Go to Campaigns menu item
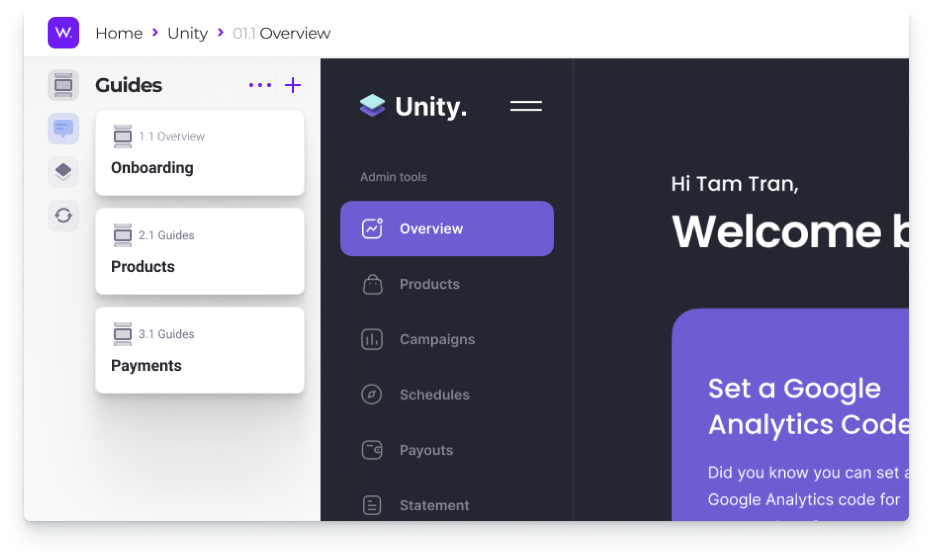The image size is (933, 560). tap(437, 340)
